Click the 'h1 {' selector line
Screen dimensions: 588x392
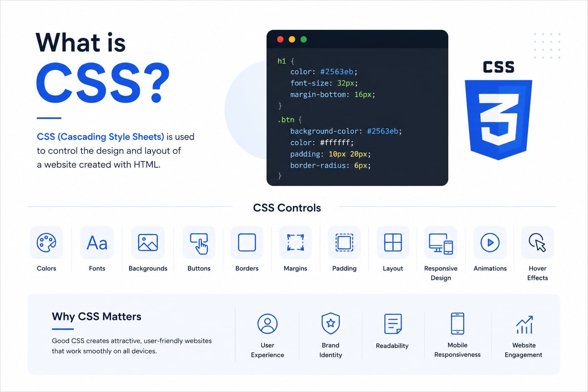click(x=286, y=61)
